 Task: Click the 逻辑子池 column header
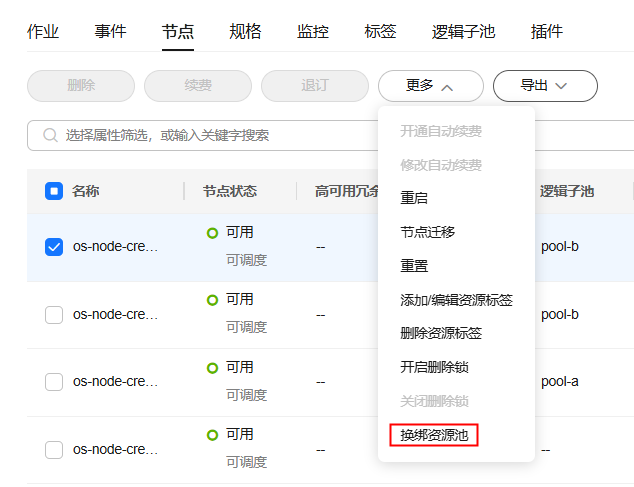coord(567,191)
